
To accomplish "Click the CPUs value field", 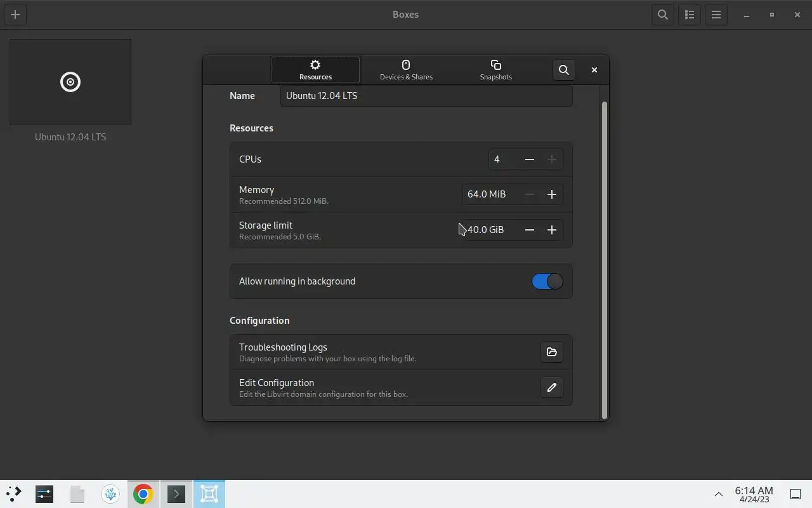I will point(504,159).
